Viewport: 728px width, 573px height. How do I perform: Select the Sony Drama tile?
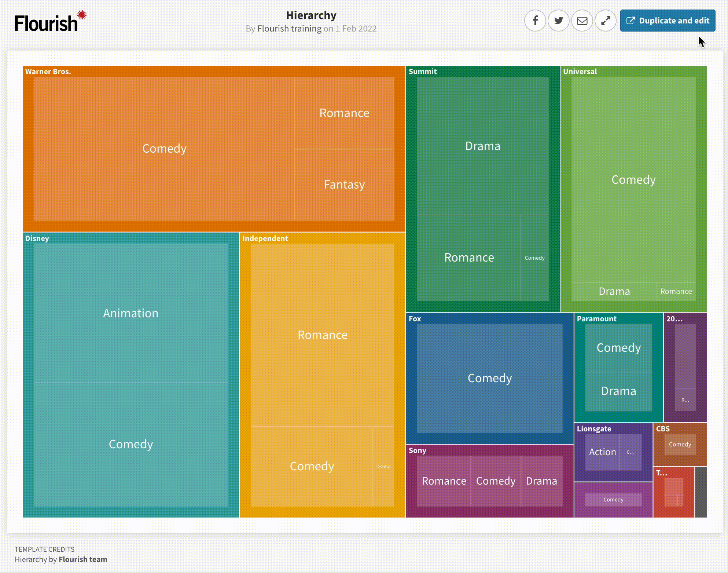tap(542, 481)
